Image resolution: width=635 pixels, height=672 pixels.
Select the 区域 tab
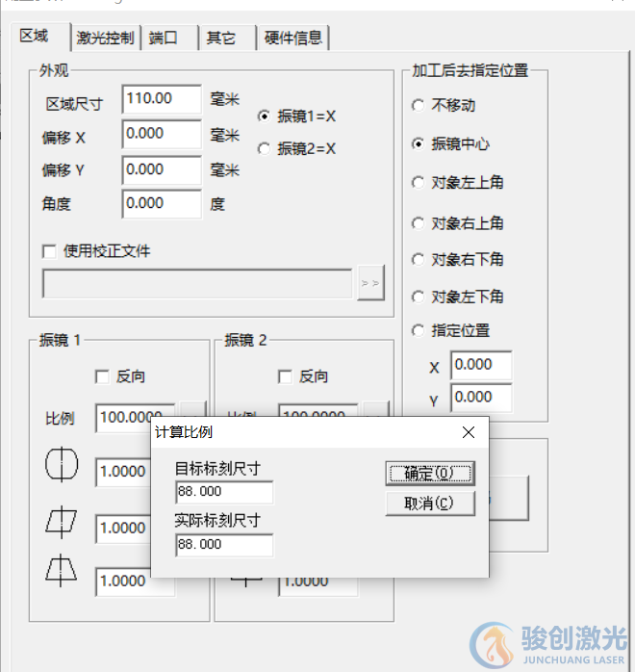(39, 36)
